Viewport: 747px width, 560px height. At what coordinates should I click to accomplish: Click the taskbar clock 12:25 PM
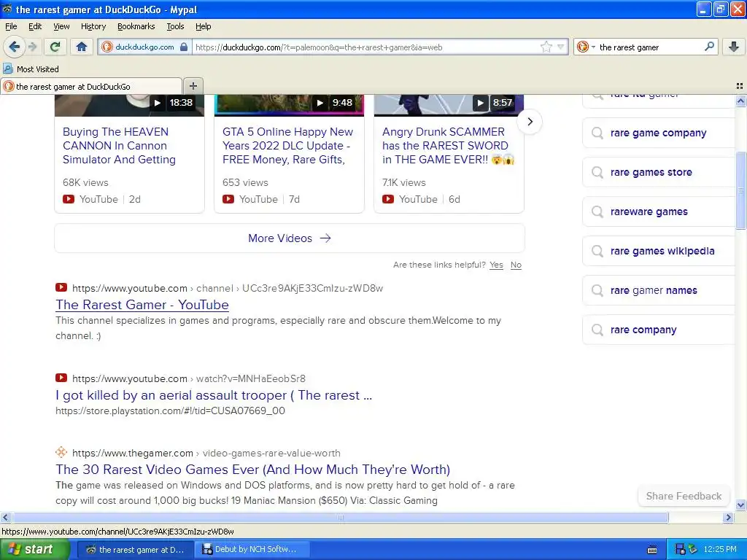pyautogui.click(x=720, y=550)
